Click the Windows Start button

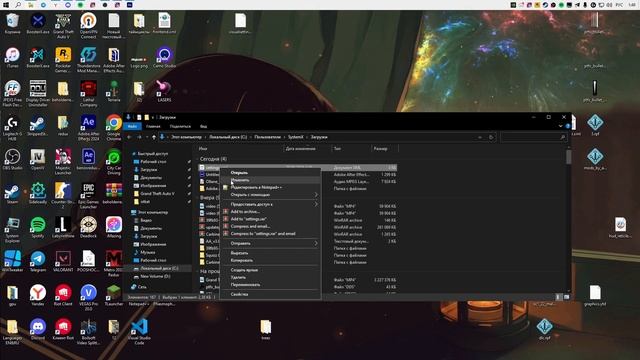tap(6, 5)
